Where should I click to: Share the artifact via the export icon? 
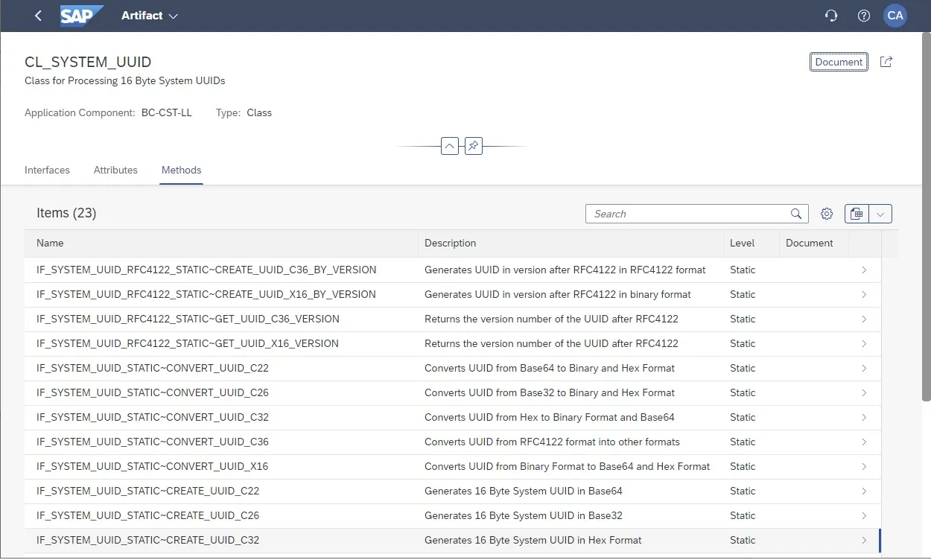point(886,62)
